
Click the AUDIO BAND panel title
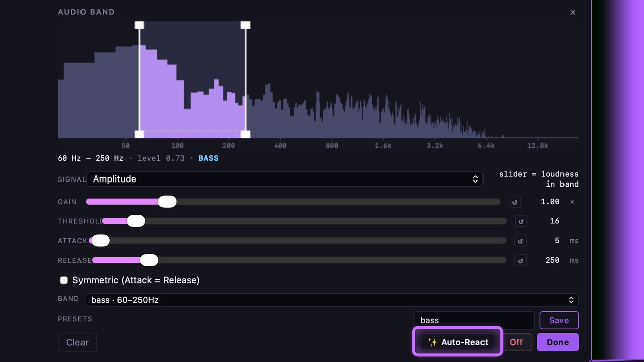tap(86, 12)
